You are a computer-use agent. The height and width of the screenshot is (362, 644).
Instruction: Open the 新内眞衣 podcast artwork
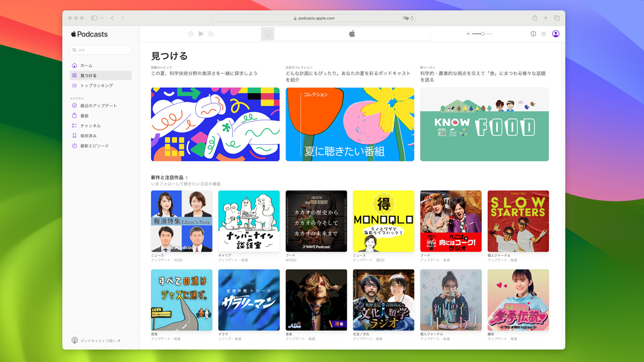coord(451,300)
